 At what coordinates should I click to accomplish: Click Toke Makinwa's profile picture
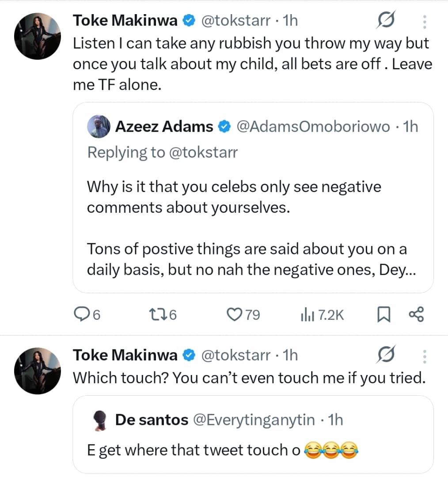pyautogui.click(x=38, y=36)
